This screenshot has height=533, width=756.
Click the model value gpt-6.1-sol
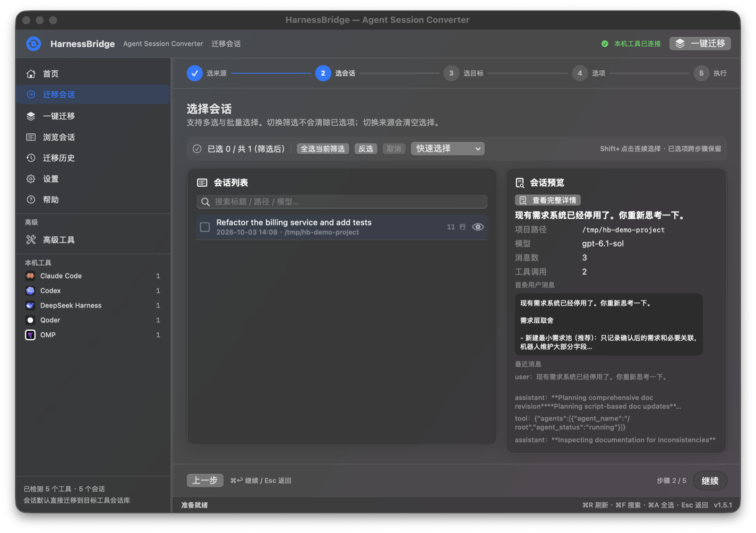603,244
